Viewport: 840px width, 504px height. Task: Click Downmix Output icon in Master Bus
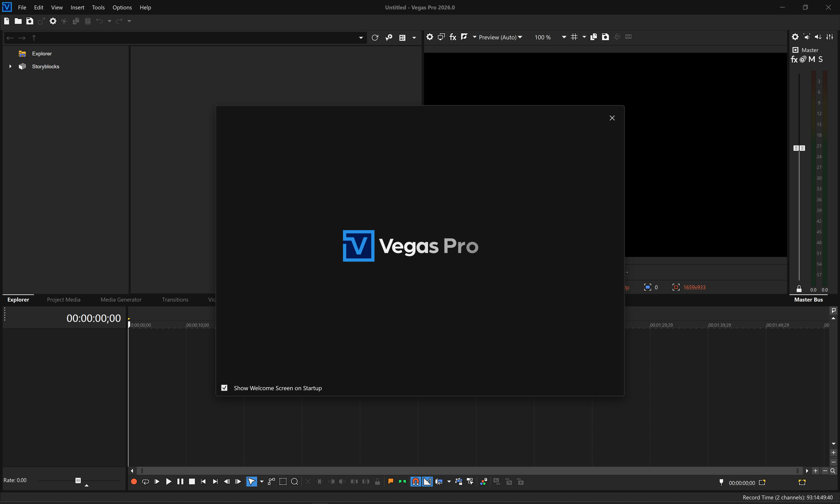pyautogui.click(x=807, y=37)
